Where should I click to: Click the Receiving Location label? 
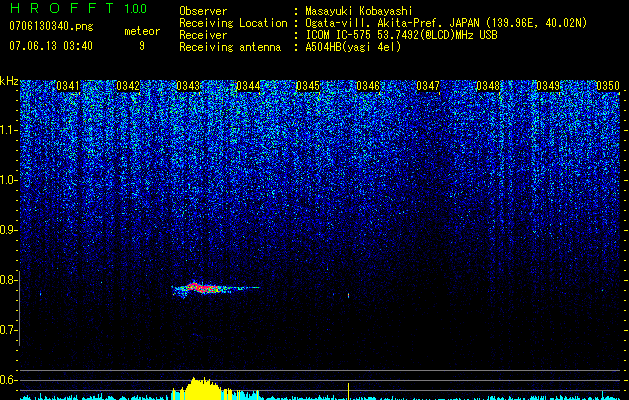233,24
